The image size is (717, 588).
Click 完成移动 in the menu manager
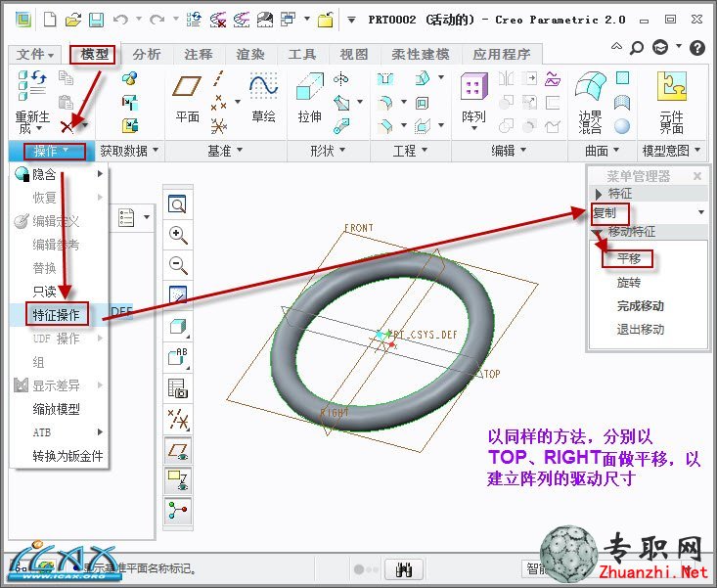pyautogui.click(x=640, y=306)
